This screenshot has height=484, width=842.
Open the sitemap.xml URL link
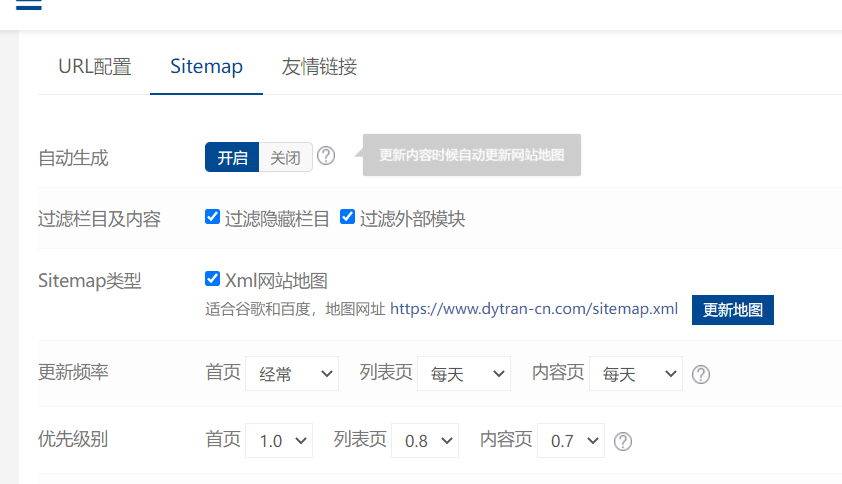pos(534,309)
